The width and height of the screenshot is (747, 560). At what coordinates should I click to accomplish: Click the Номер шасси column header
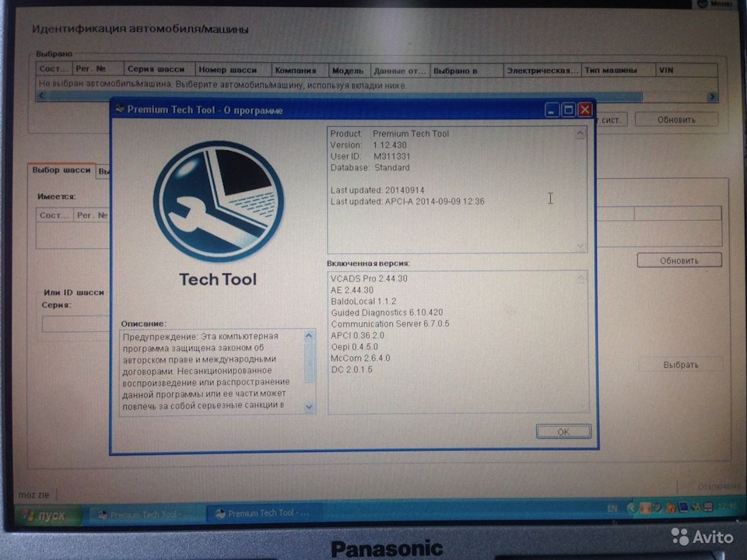click(233, 69)
